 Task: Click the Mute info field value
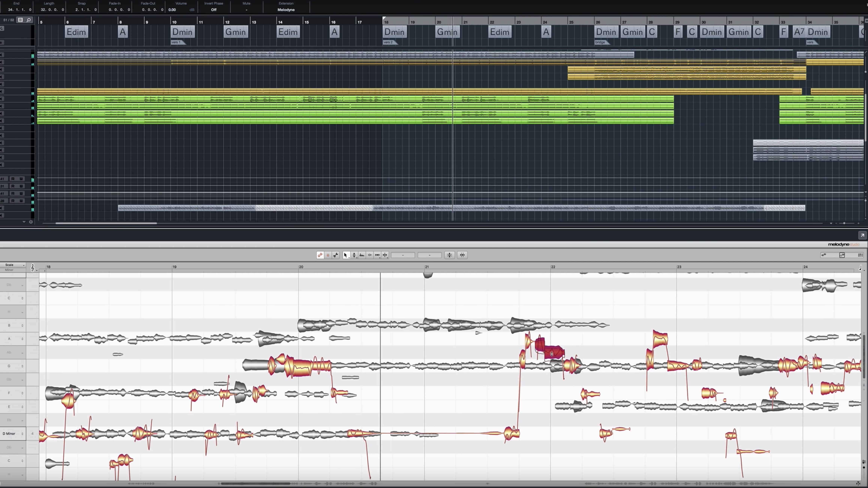246,10
